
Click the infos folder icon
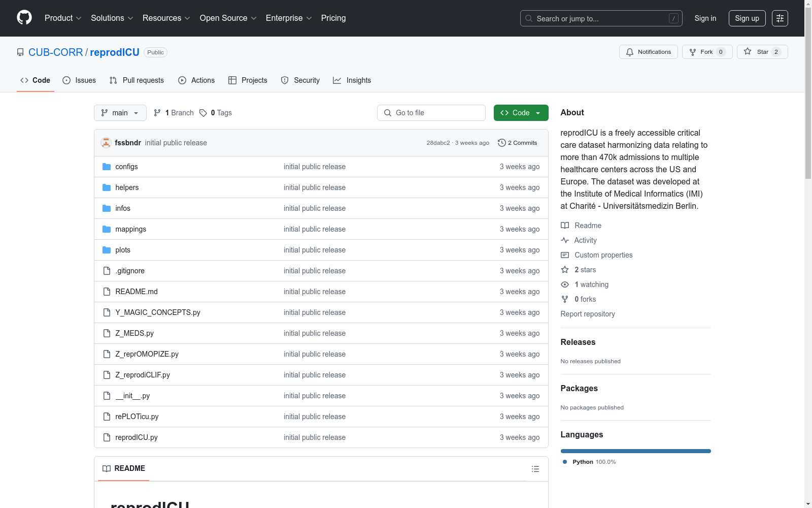pos(107,208)
